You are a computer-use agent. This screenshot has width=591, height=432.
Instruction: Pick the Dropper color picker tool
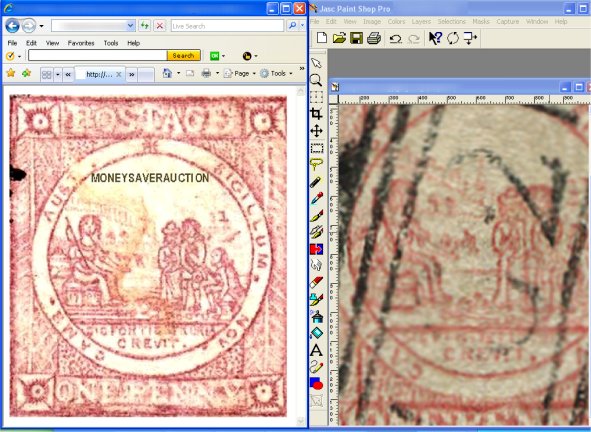pyautogui.click(x=316, y=198)
